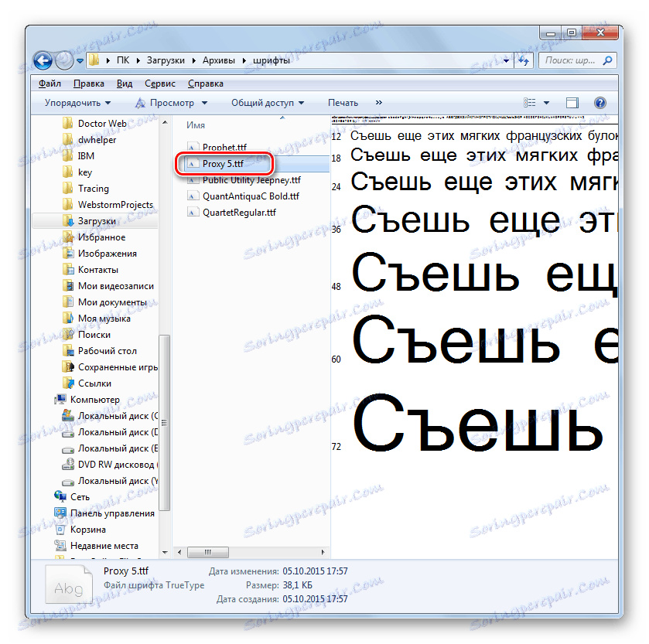Viewport: 649px width, 644px height.
Task: Select Public Utility Jeepney.ttf file
Action: (251, 180)
